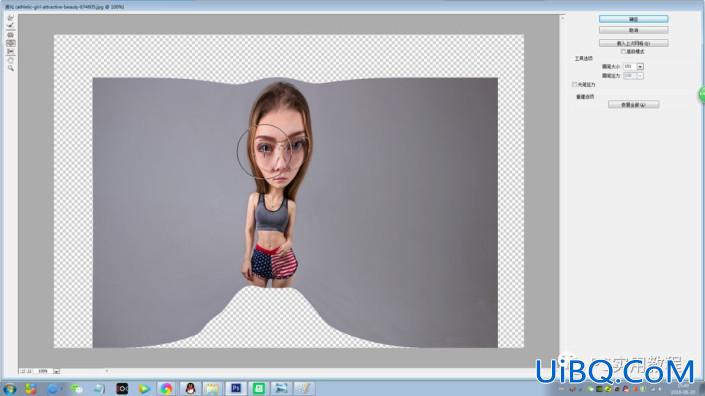Select the Bloat tool
705x396 pixels.
click(10, 43)
